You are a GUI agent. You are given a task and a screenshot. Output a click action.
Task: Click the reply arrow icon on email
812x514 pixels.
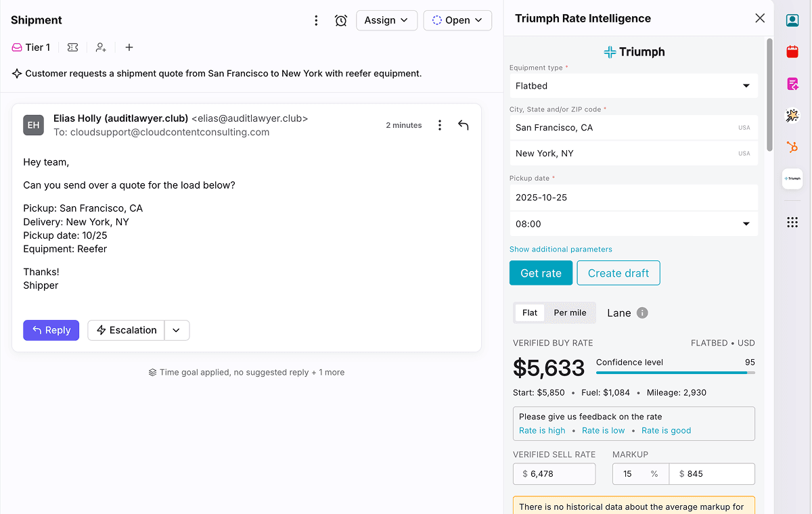click(x=463, y=125)
